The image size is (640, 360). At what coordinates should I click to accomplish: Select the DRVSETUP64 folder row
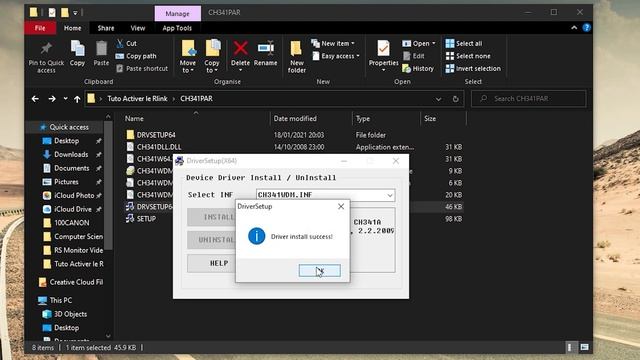coord(294,135)
